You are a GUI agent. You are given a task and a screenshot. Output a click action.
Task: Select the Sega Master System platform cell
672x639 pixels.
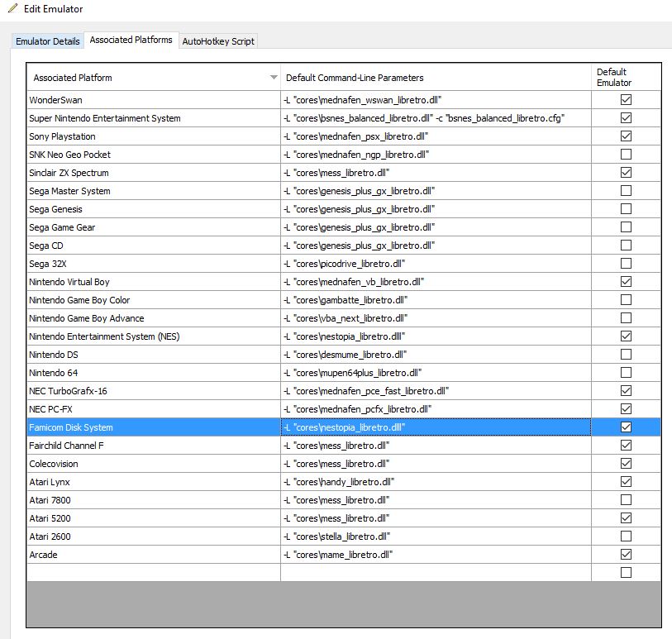coord(154,191)
